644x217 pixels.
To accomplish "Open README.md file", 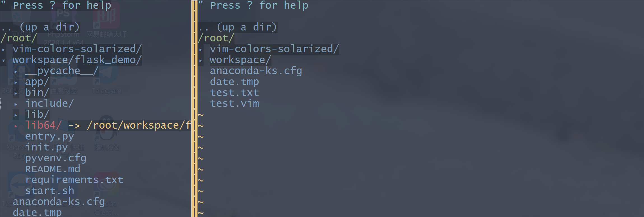I will tap(53, 169).
